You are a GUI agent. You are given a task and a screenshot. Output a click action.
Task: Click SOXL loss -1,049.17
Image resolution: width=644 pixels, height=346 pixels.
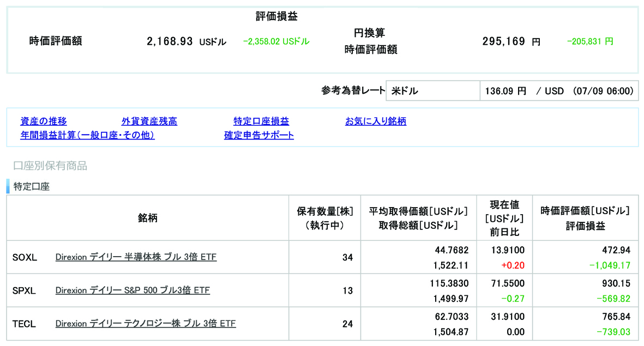click(610, 265)
